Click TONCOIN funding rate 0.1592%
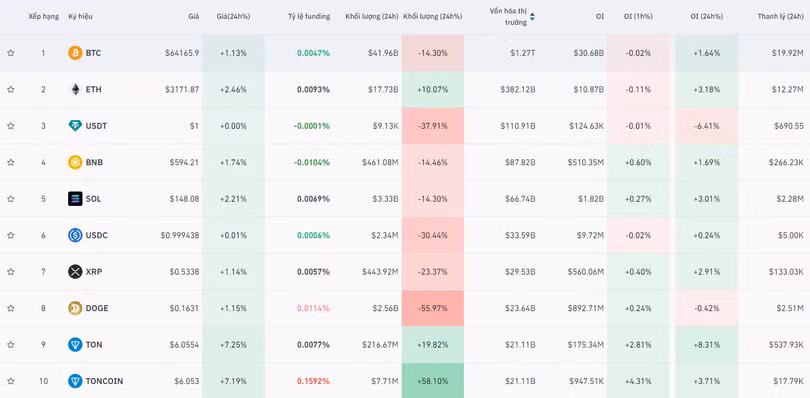This screenshot has width=810, height=398. [314, 381]
